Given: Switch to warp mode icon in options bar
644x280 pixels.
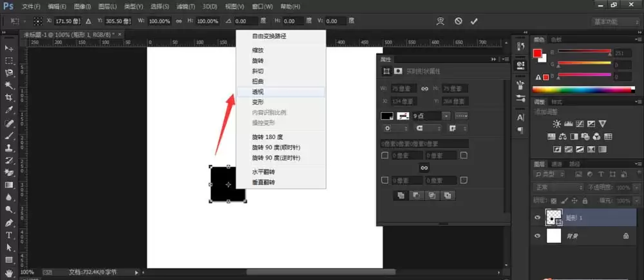Looking at the screenshot, I should click(440, 21).
